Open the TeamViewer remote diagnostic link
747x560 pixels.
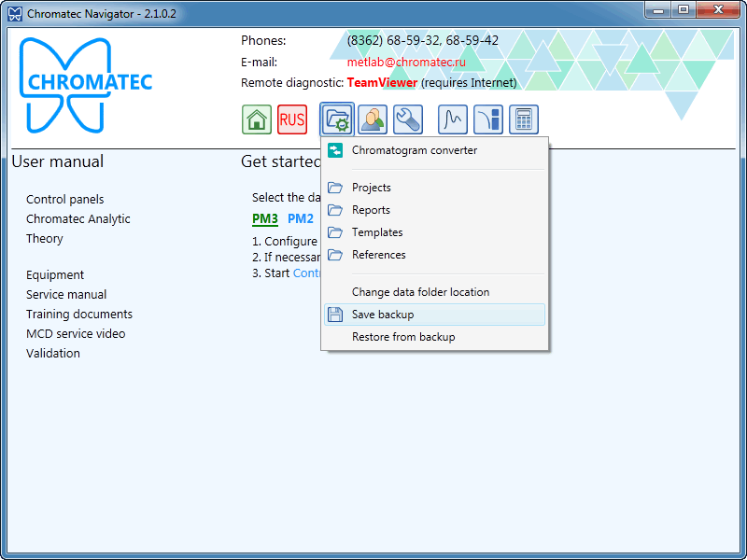coord(382,82)
